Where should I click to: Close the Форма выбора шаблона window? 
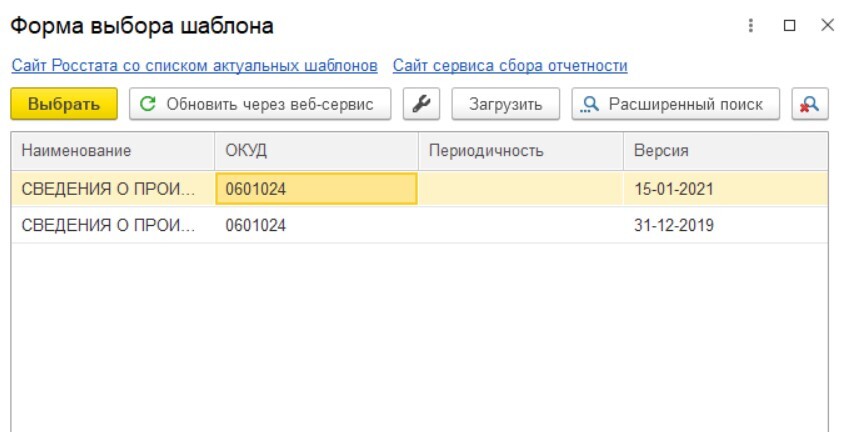pos(826,26)
